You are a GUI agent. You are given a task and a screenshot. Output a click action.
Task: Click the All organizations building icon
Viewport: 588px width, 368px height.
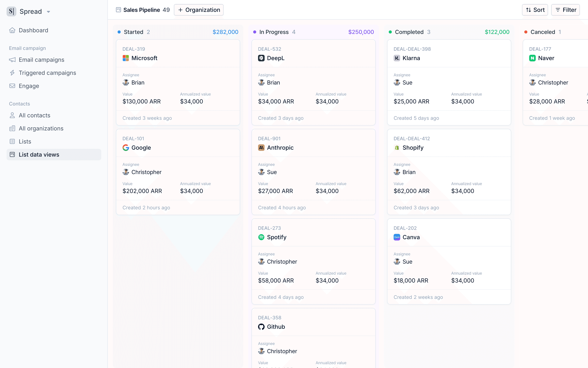point(12,129)
